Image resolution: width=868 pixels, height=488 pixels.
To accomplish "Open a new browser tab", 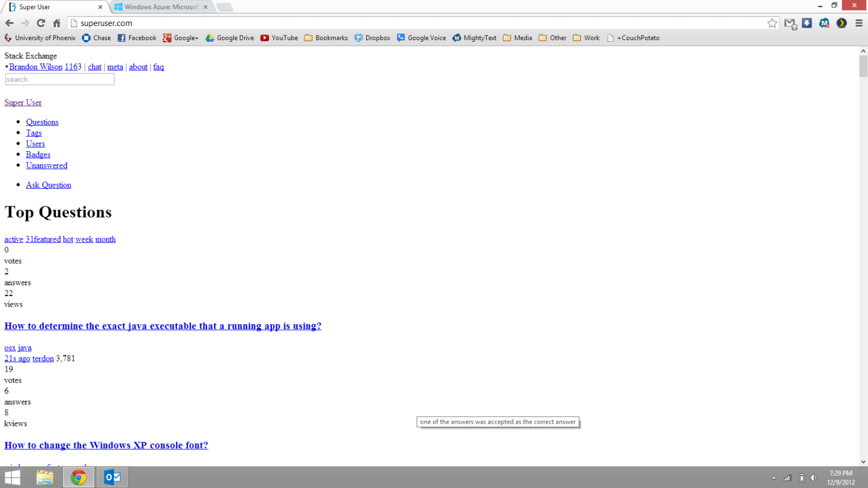I will click(x=224, y=7).
